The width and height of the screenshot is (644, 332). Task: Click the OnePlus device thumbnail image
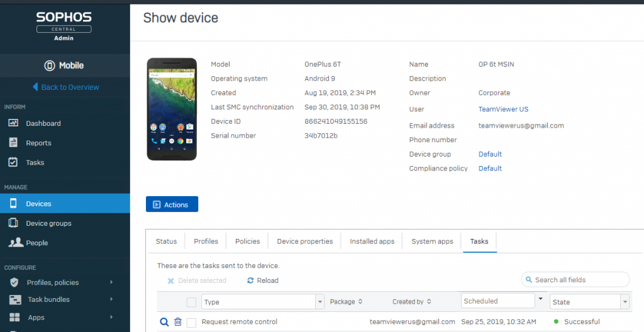click(172, 109)
